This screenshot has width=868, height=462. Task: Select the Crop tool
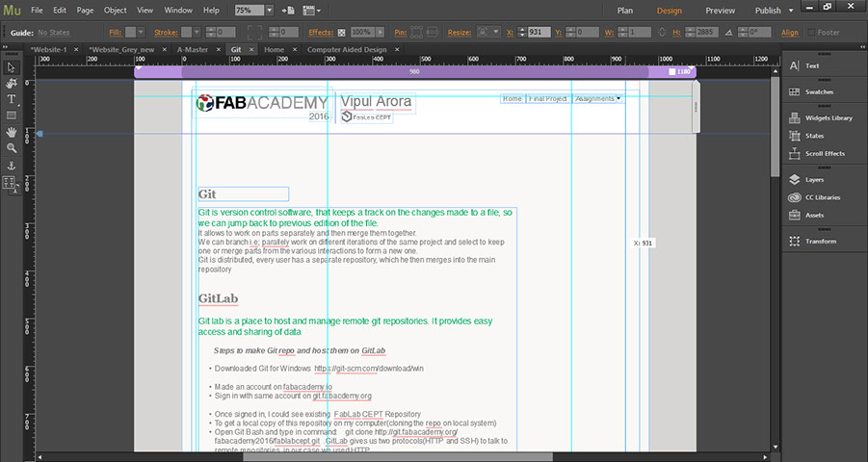pos(12,84)
